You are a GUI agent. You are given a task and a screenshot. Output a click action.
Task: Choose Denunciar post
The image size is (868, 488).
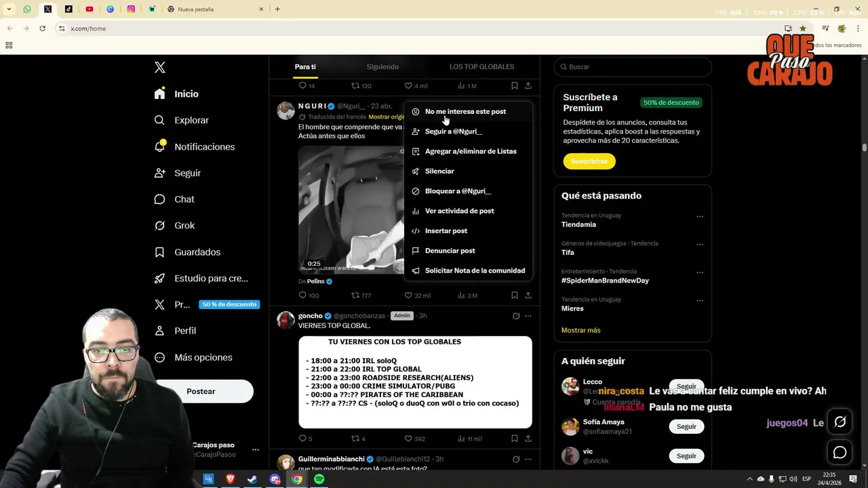tap(468, 251)
